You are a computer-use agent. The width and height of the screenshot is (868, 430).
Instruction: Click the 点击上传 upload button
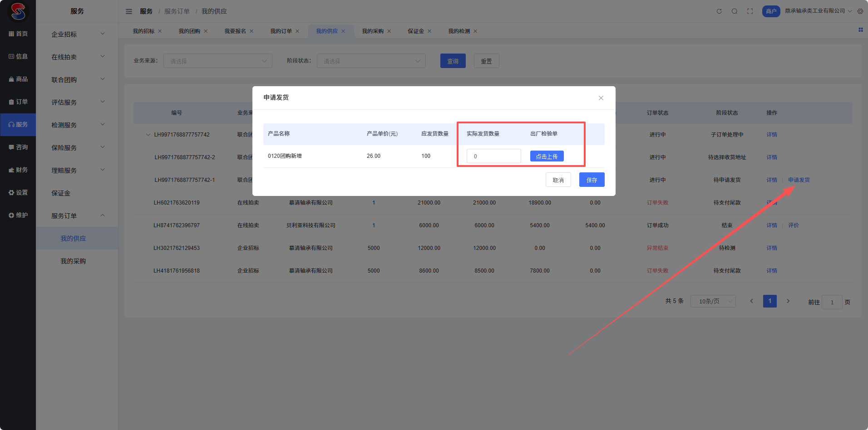click(x=547, y=156)
